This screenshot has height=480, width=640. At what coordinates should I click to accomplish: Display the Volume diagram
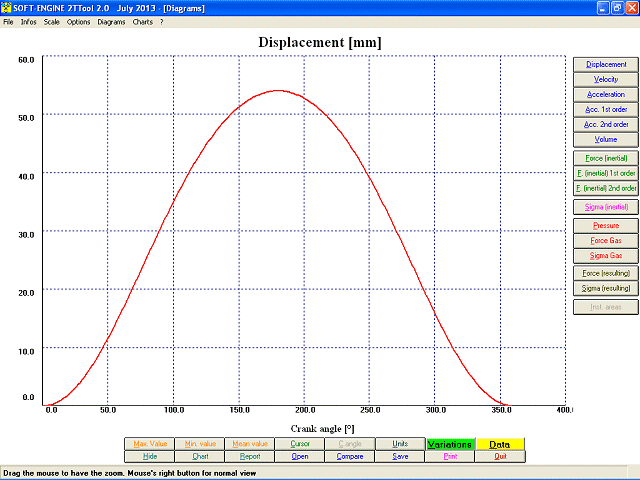605,139
